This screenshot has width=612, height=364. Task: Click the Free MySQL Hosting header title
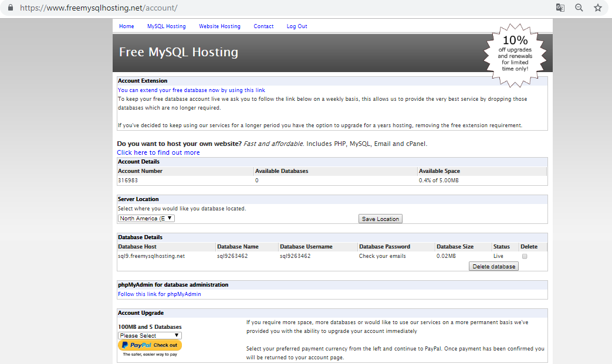point(178,52)
